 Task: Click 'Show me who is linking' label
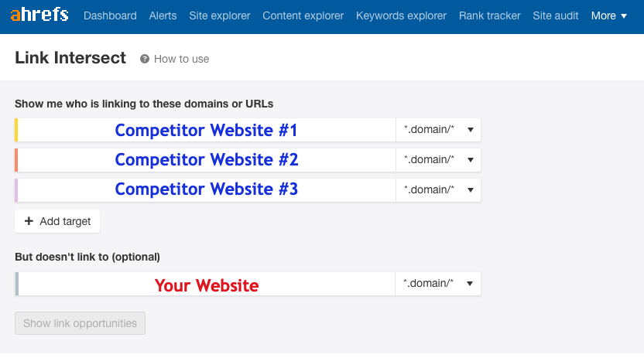144,104
